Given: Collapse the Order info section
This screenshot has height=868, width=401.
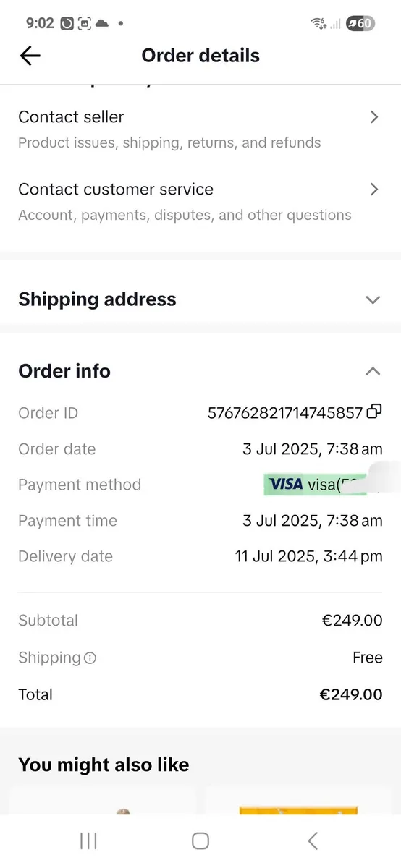Looking at the screenshot, I should click(x=373, y=371).
